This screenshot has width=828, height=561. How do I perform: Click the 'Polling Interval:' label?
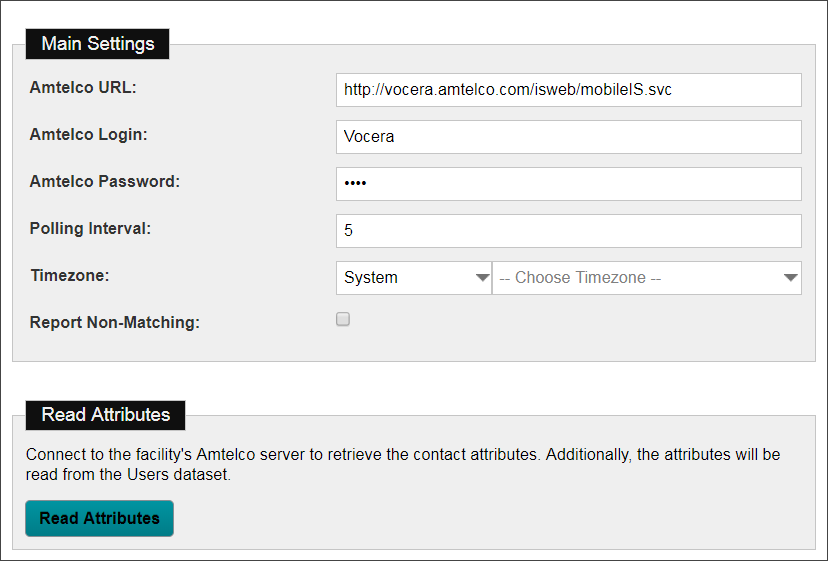pyautogui.click(x=90, y=228)
